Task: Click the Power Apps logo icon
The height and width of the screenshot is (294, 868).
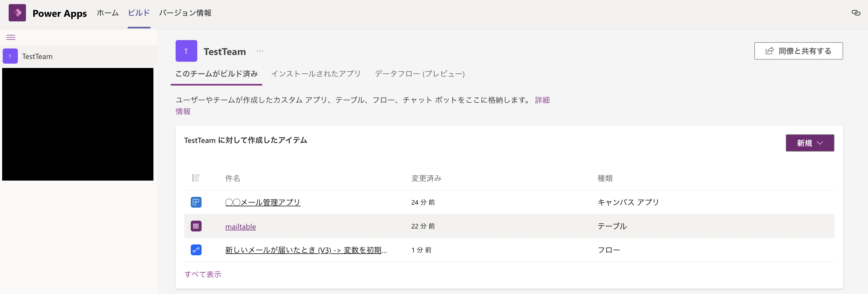Action: (17, 13)
